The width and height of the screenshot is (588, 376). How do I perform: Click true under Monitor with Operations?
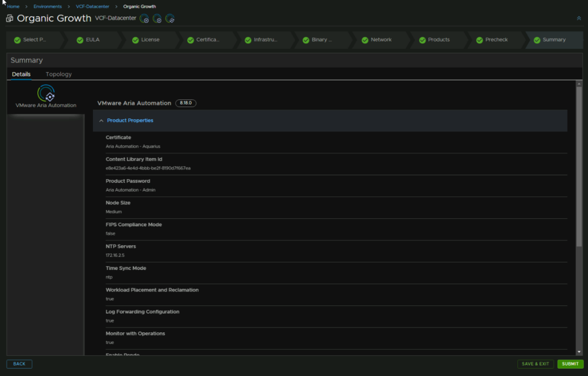[x=110, y=342]
